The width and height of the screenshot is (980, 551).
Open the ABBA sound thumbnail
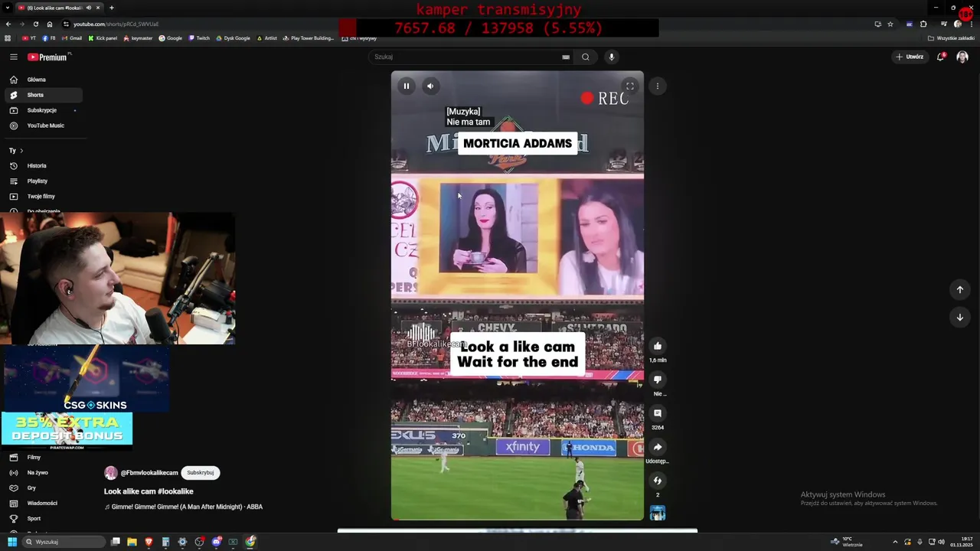[658, 513]
